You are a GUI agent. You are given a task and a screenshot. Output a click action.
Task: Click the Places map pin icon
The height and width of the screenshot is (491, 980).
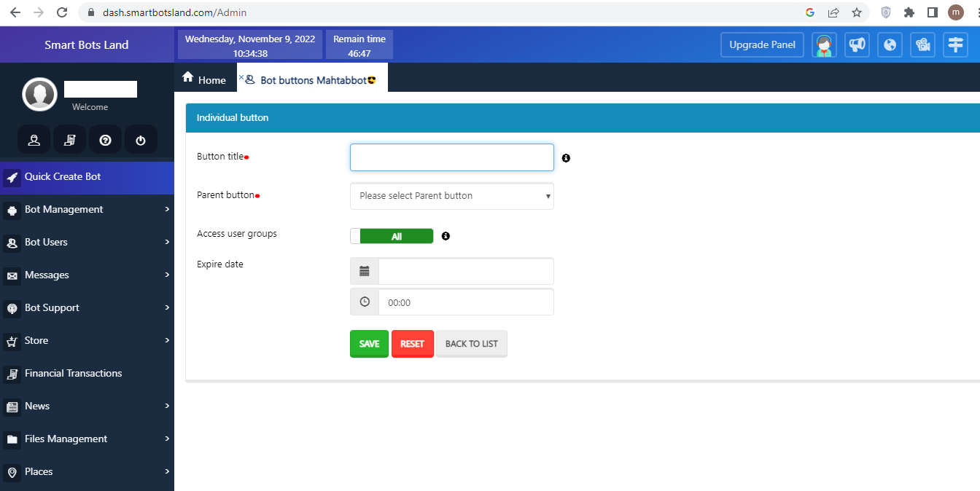(12, 472)
